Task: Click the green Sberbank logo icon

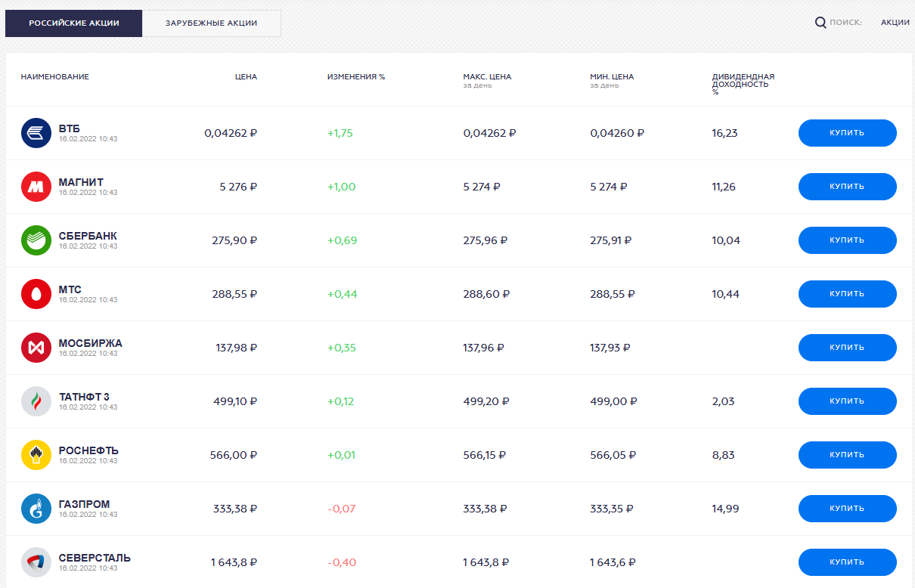Action: 36,240
